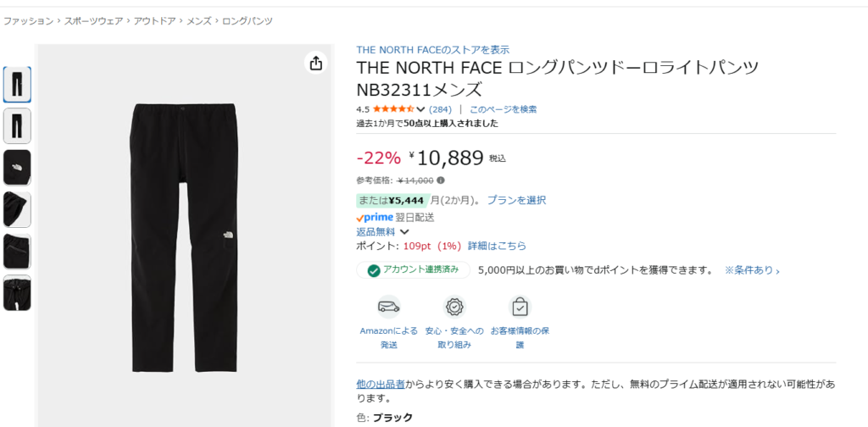Open the 284 reviews count link
This screenshot has height=427, width=868.
coord(440,109)
